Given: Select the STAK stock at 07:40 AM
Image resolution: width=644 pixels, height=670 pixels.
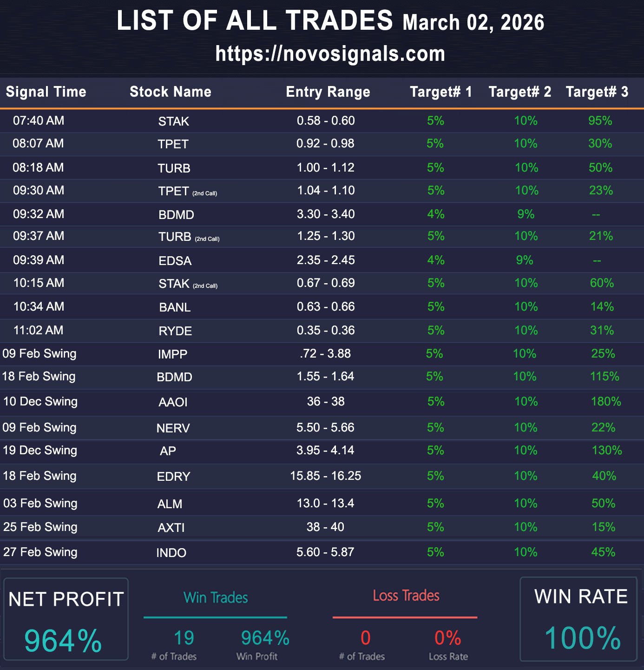Looking at the screenshot, I should pyautogui.click(x=173, y=121).
